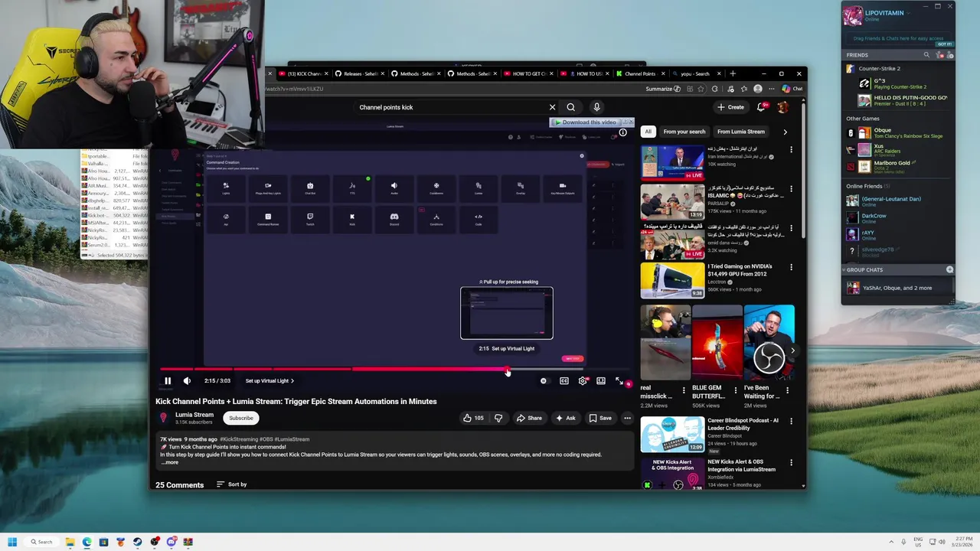Open 'BLUE GEM BUTTERFL...' short thumbnail

(x=717, y=342)
